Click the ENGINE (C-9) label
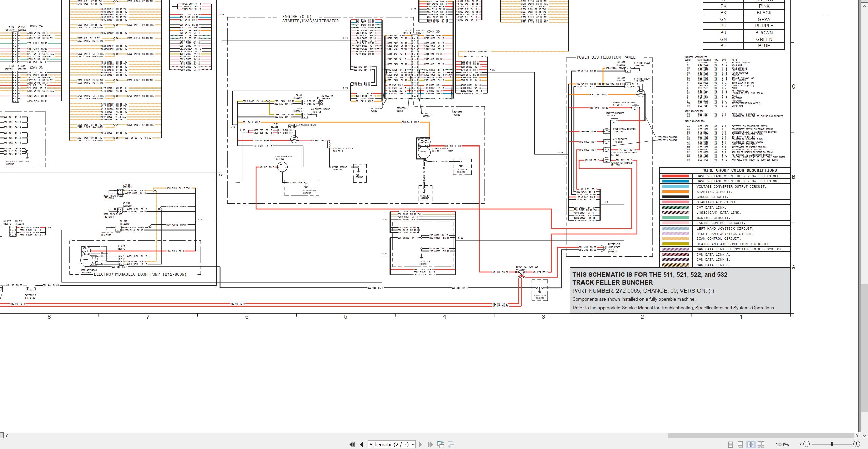This screenshot has height=449, width=868. (297, 16)
